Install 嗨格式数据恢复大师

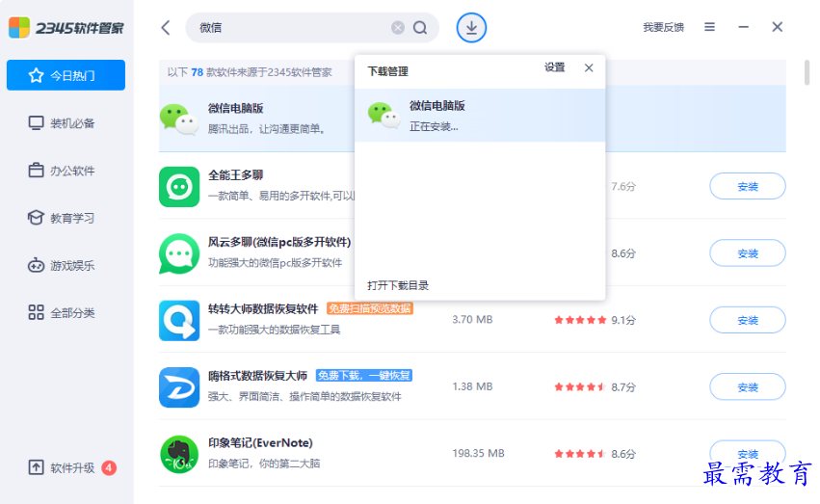[748, 386]
